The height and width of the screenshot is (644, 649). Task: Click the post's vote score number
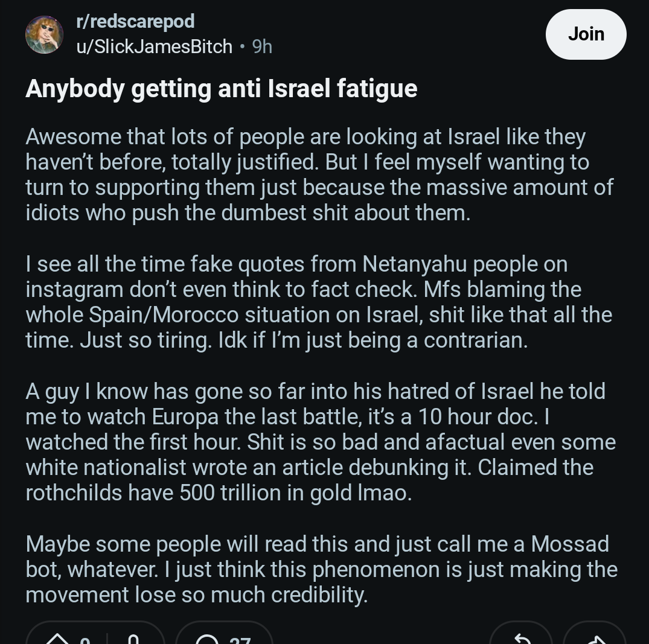85,640
